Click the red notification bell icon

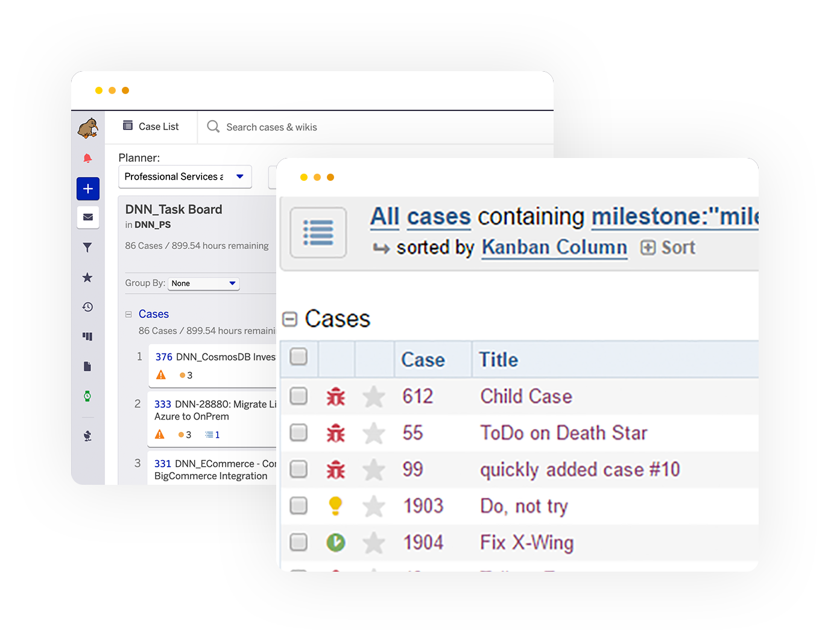[87, 158]
